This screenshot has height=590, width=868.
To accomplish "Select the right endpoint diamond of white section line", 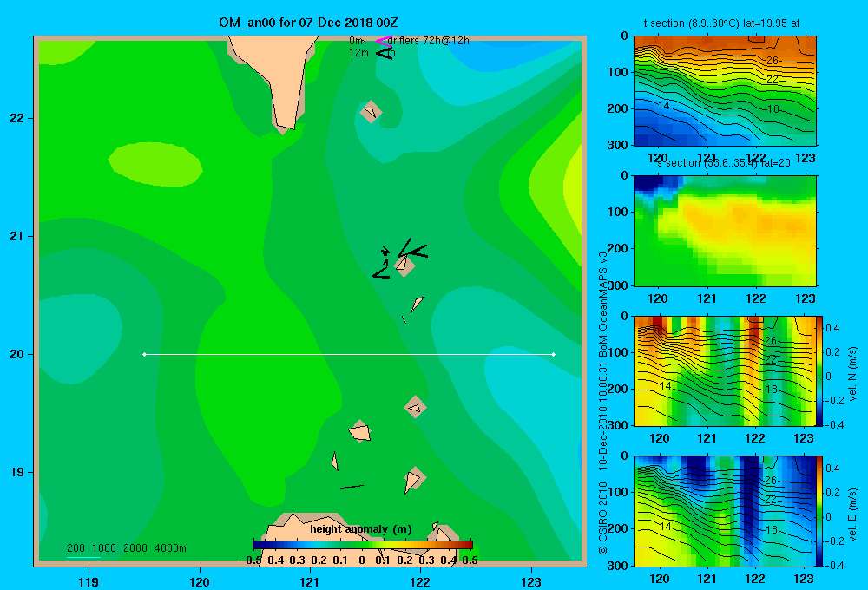I will (554, 354).
